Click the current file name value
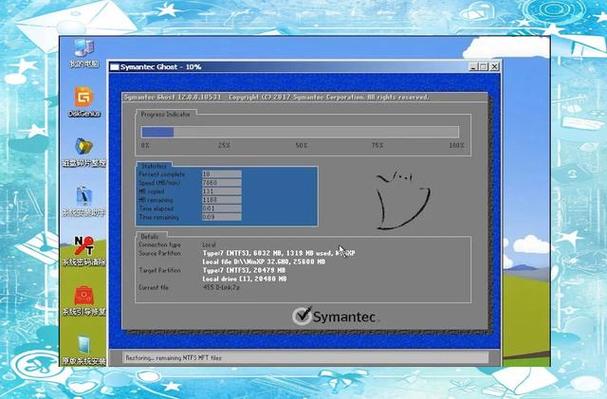Viewport: 607px width, 399px height. click(x=221, y=288)
